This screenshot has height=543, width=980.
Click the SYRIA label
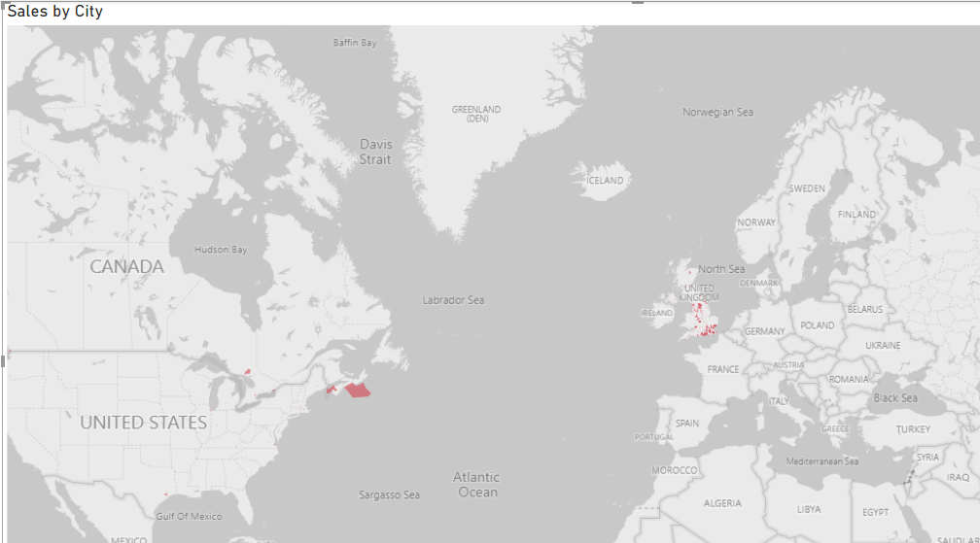(927, 458)
